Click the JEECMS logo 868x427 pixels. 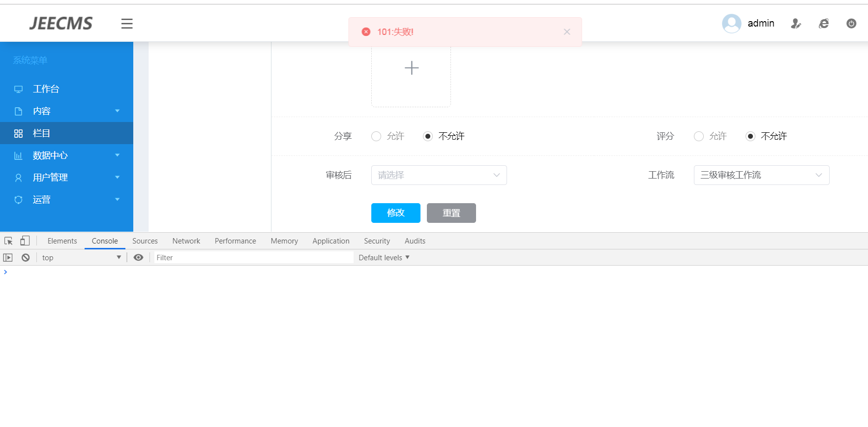click(61, 24)
